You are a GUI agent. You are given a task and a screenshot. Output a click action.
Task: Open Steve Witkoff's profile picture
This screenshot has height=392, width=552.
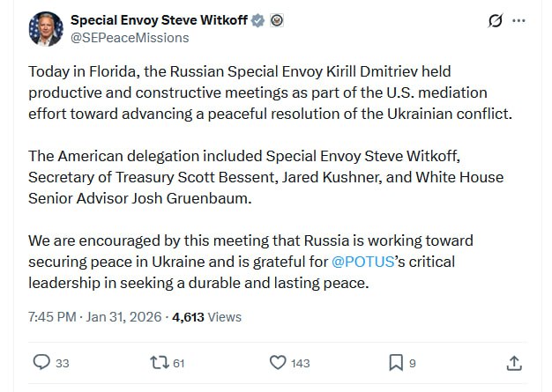(46, 29)
